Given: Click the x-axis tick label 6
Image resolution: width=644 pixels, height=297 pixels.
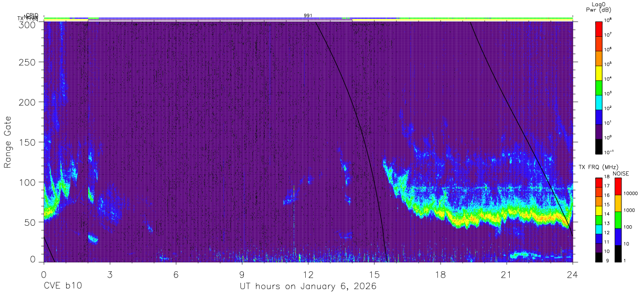Looking at the screenshot, I should pyautogui.click(x=176, y=274).
